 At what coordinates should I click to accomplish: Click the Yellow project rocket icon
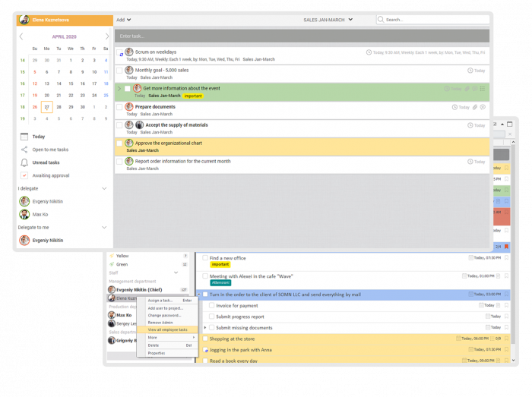(x=112, y=256)
